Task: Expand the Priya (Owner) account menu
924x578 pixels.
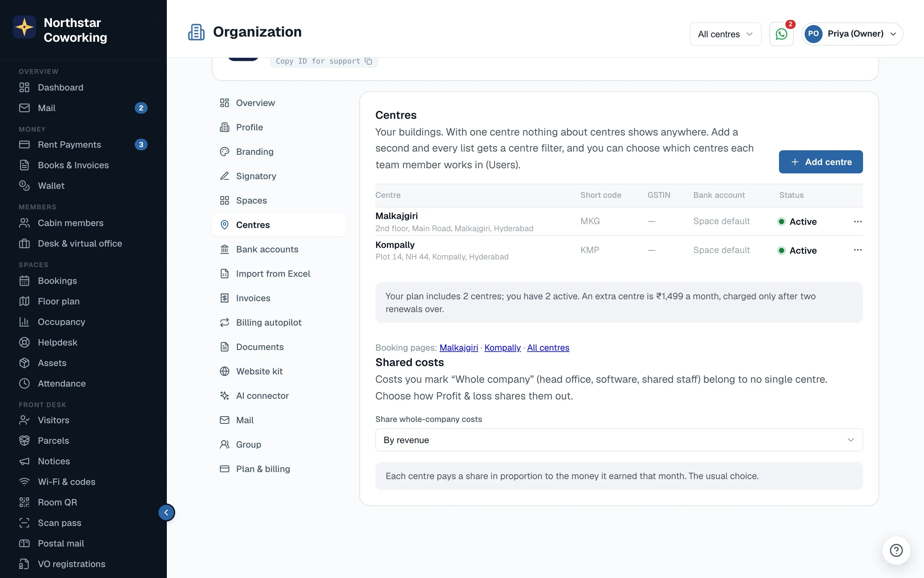Action: click(x=852, y=34)
